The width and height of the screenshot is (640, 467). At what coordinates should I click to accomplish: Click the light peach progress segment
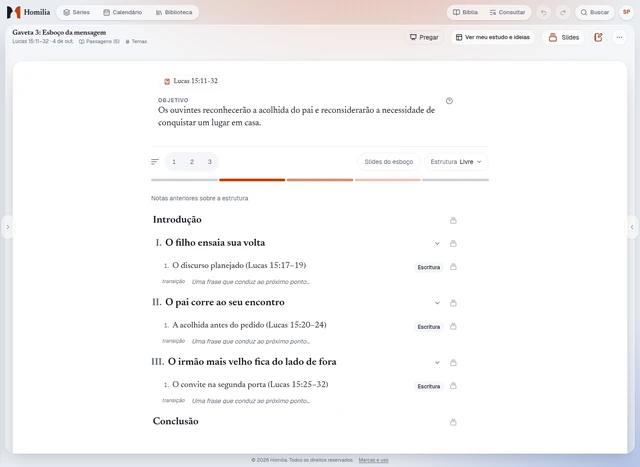[387, 180]
